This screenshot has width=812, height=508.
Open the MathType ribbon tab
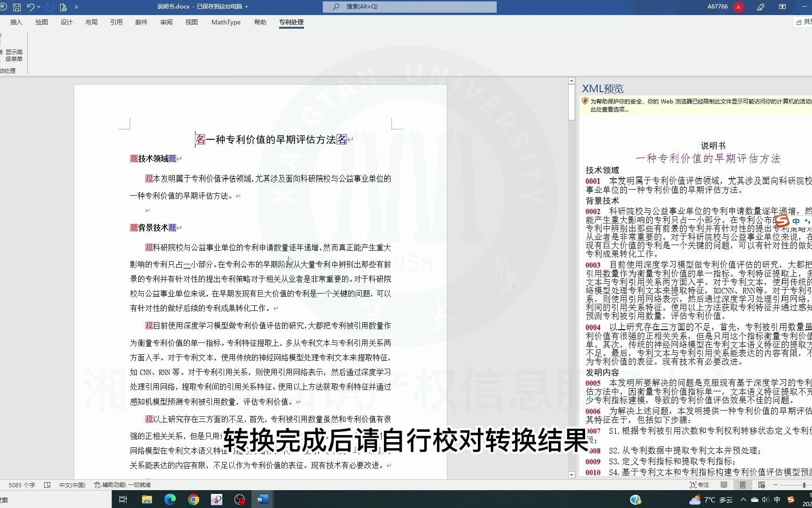click(226, 22)
